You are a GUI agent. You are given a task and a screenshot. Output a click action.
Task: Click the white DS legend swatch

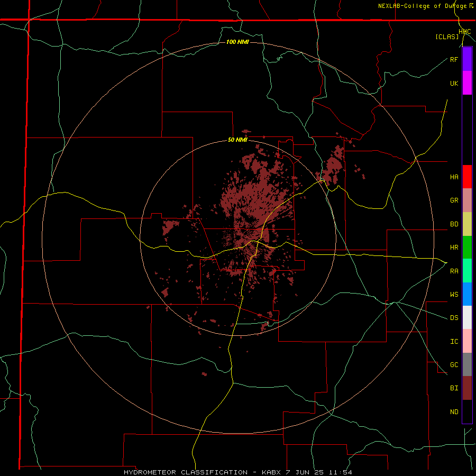coord(467,317)
